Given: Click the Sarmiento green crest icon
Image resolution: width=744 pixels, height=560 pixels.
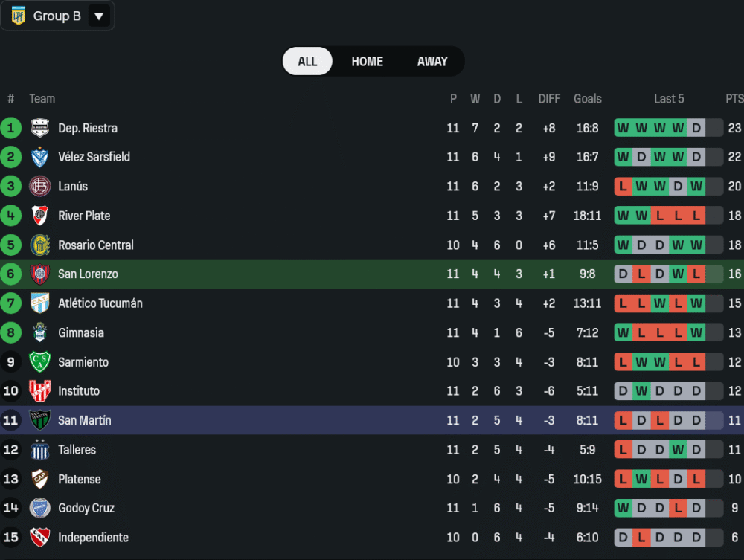Looking at the screenshot, I should coord(39,362).
